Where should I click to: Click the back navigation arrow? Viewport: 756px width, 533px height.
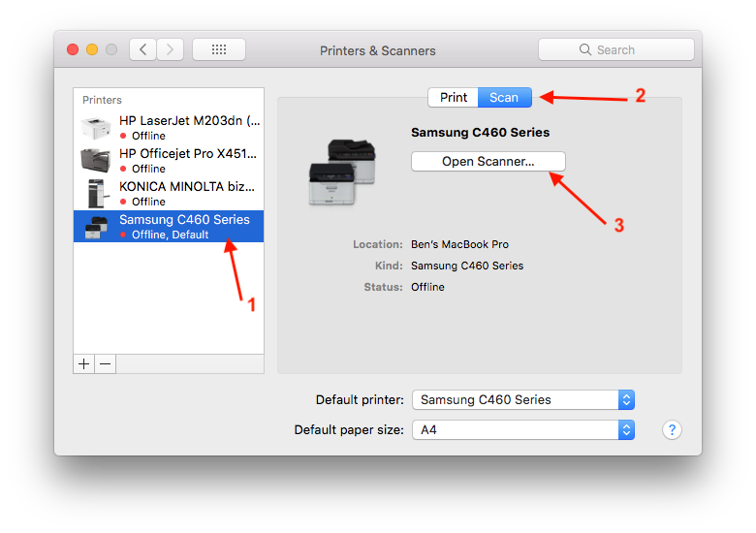click(x=142, y=49)
